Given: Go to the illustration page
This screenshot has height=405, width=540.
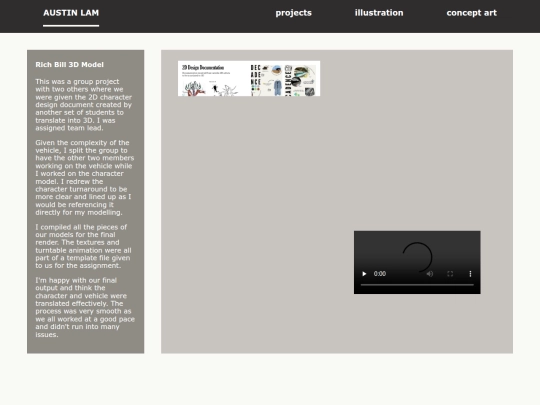Looking at the screenshot, I should [379, 13].
